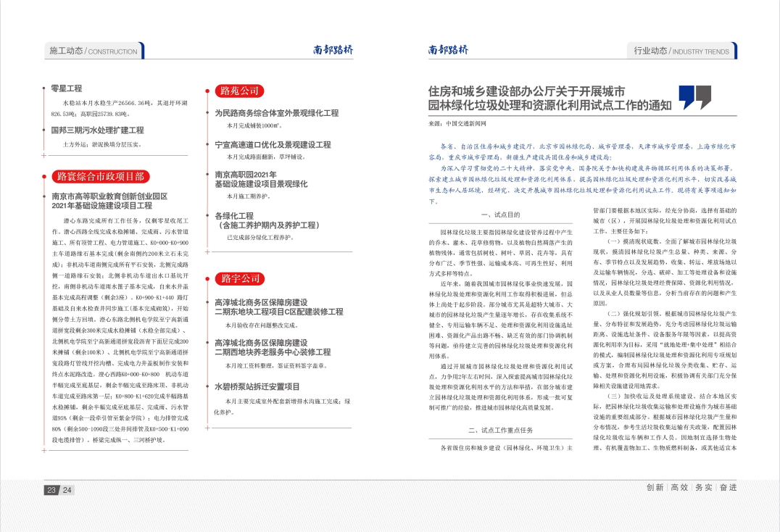Screen dimensions: 780x532
Task: Click the line 本月施工期养护。
Action: (x=249, y=196)
